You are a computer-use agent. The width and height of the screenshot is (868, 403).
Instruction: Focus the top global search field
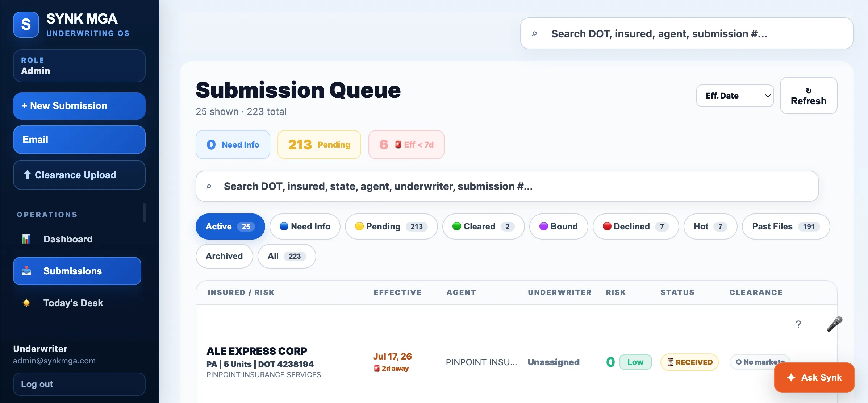pos(687,33)
